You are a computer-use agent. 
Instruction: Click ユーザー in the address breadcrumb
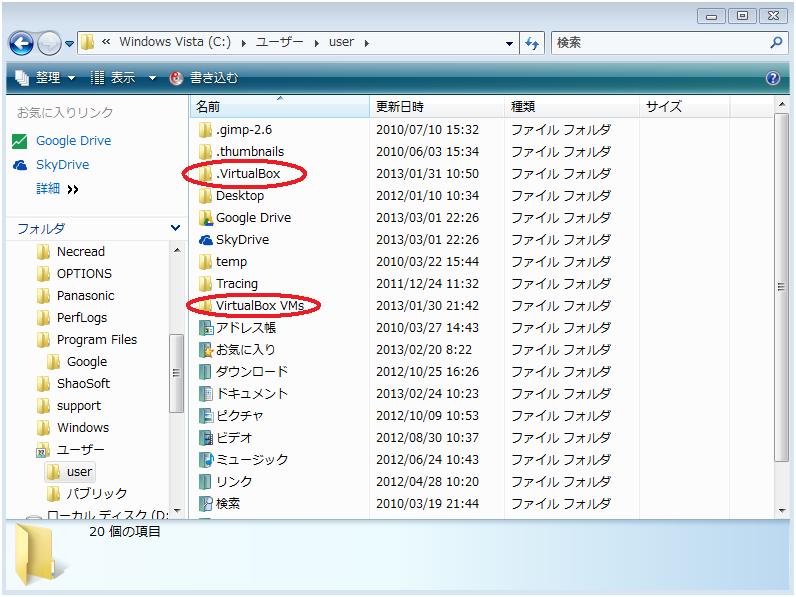pos(279,42)
